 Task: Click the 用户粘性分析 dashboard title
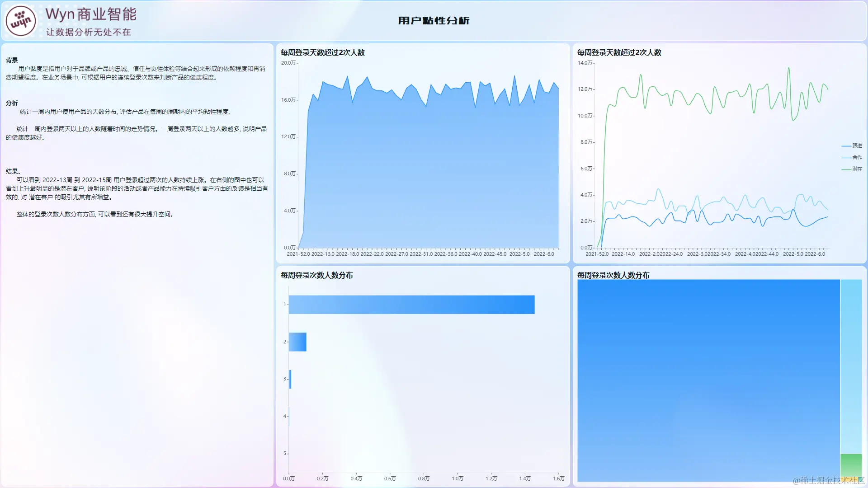434,21
